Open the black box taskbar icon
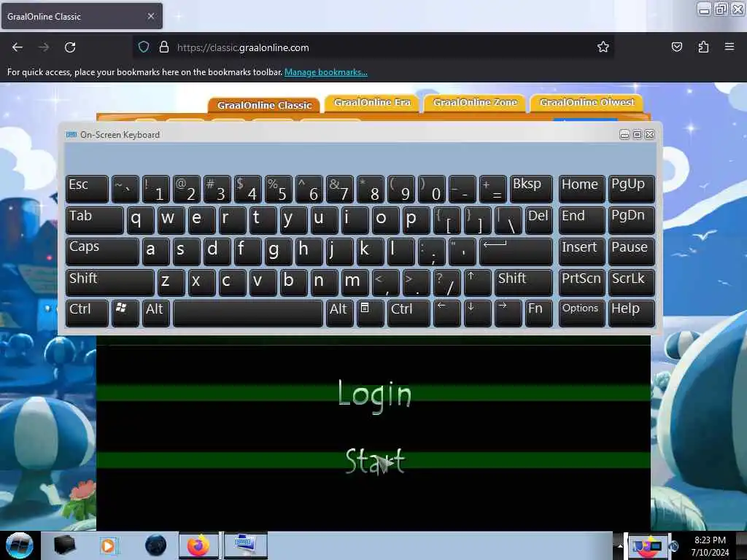Viewport: 747px width, 560px height. coord(64,545)
